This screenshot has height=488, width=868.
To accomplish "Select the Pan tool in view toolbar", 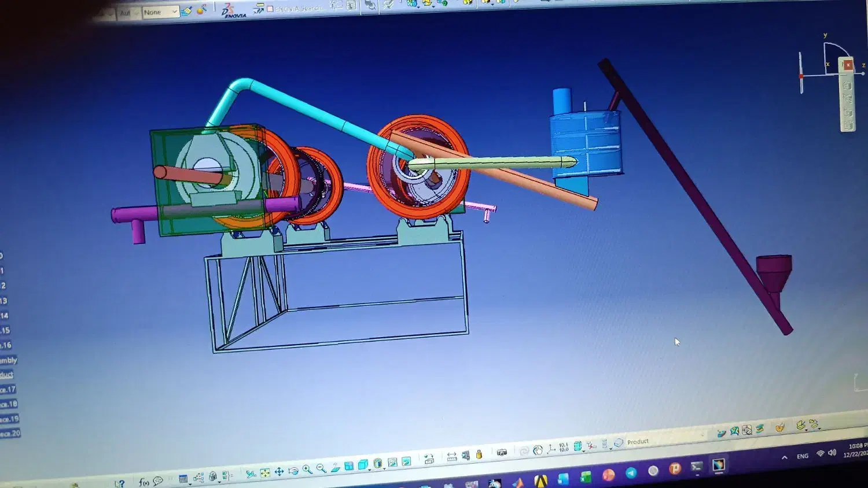I will tap(279, 472).
